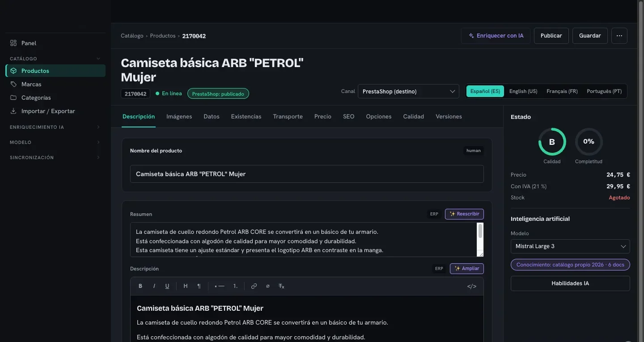Open the Versiones tab
The image size is (644, 342).
click(x=449, y=116)
